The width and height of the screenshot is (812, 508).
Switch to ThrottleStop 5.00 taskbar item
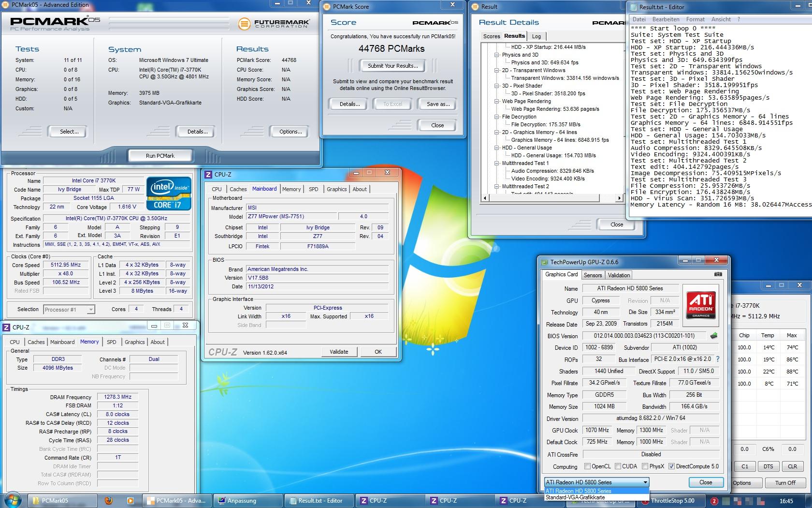tap(672, 501)
